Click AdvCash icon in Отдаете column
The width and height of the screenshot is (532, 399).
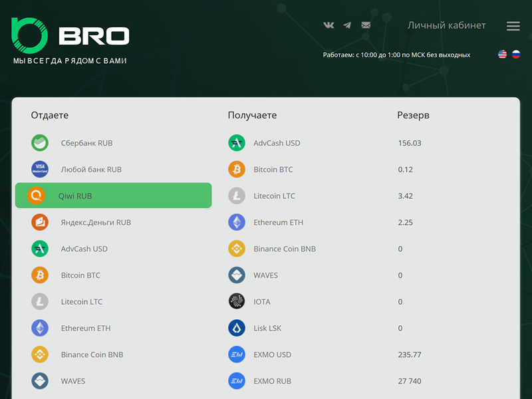pos(40,249)
